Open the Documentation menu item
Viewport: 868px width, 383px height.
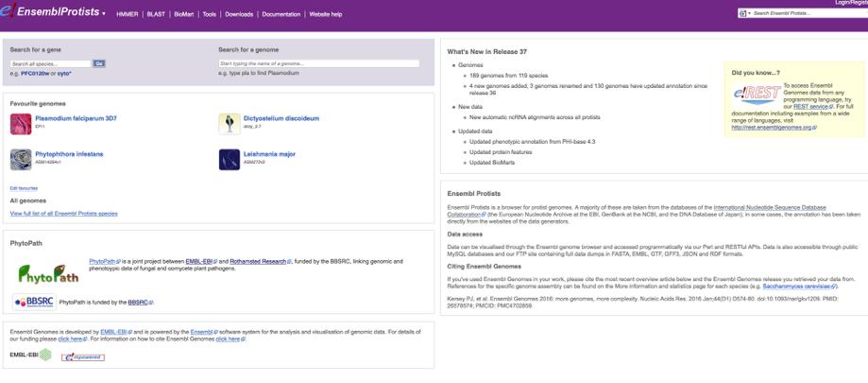coord(281,14)
